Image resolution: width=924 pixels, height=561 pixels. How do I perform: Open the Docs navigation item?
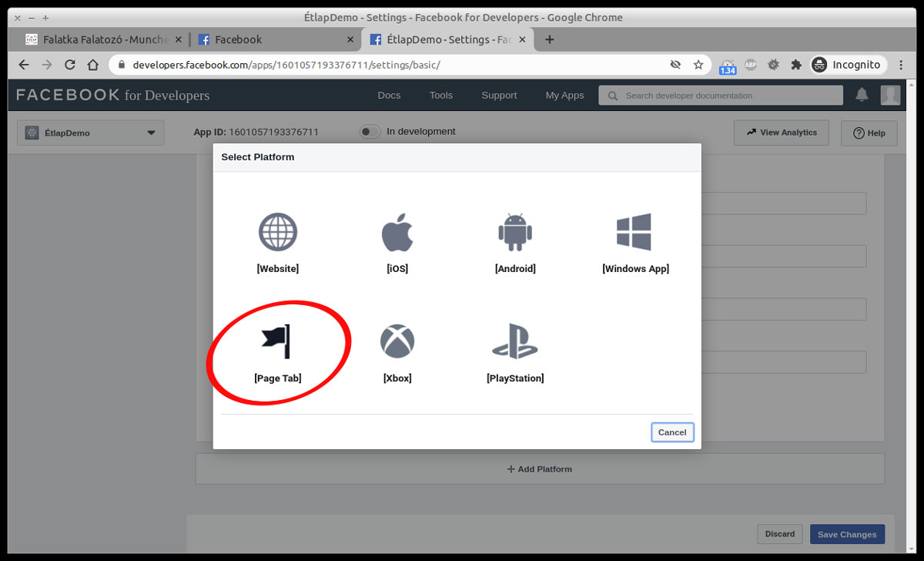[389, 96]
